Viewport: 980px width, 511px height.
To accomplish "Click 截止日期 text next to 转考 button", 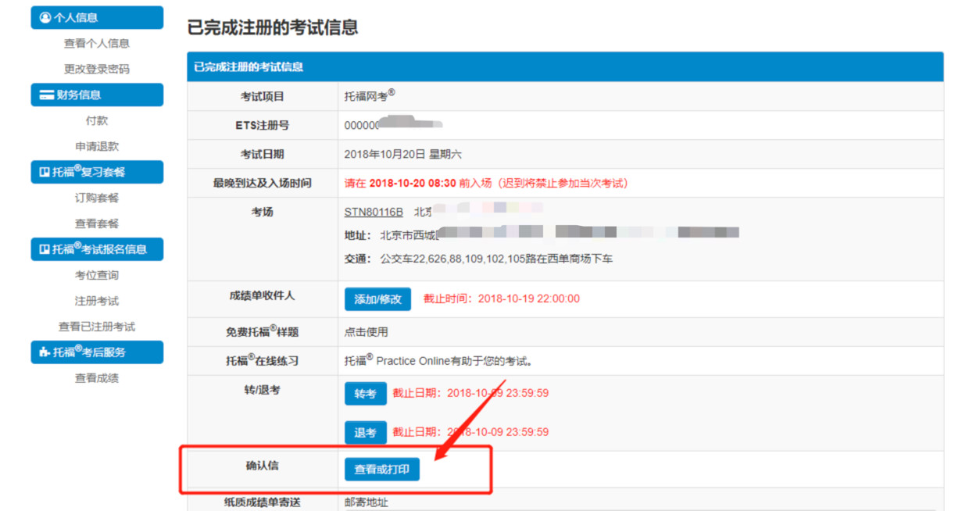I will (470, 394).
